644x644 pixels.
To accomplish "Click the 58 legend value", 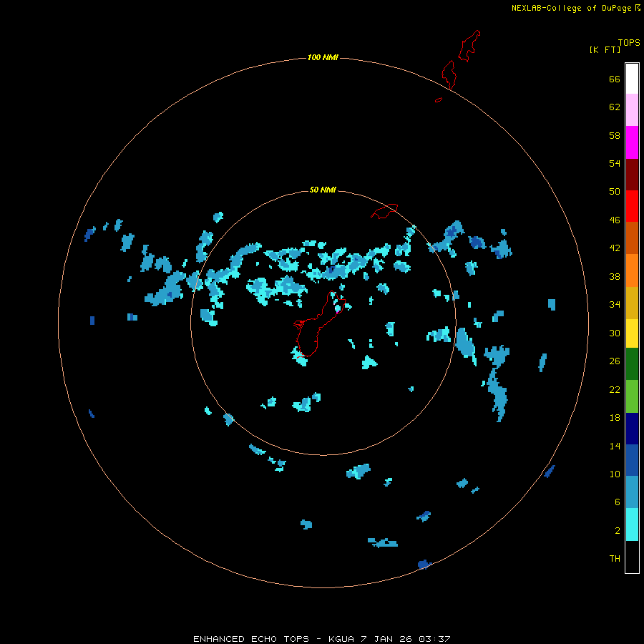I will pos(615,135).
